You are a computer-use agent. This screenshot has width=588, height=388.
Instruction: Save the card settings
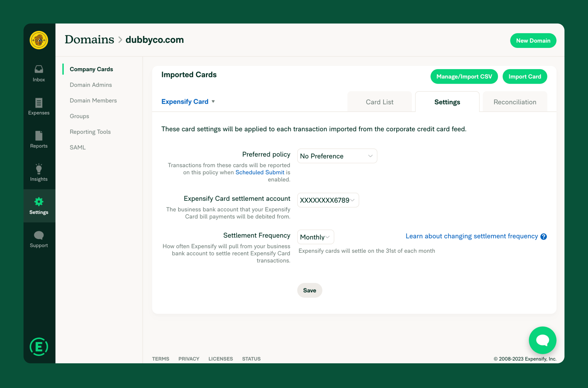tap(310, 290)
